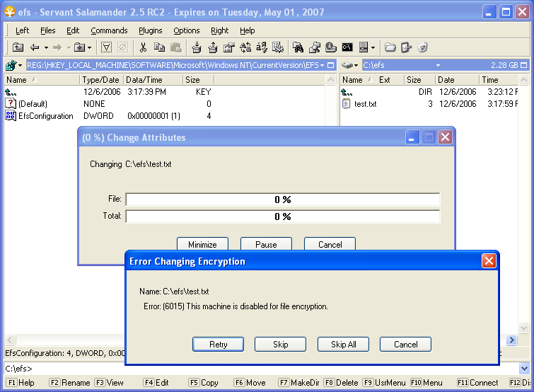Click the Skip All button
The width and height of the screenshot is (534, 392).
click(343, 344)
